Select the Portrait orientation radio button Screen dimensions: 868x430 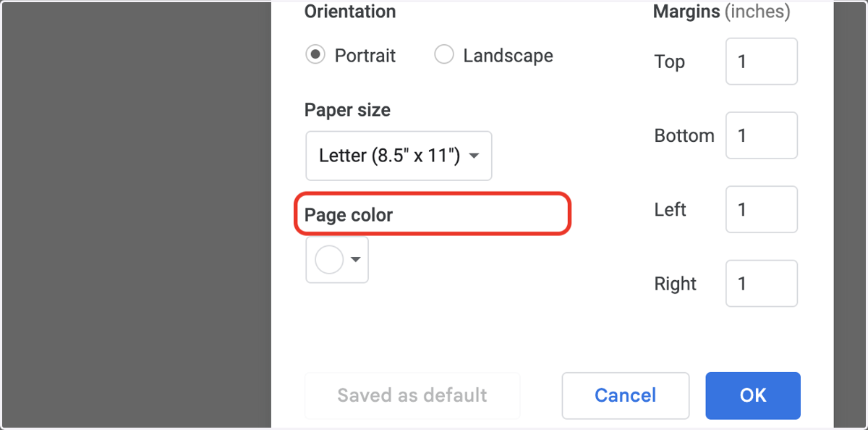(315, 55)
